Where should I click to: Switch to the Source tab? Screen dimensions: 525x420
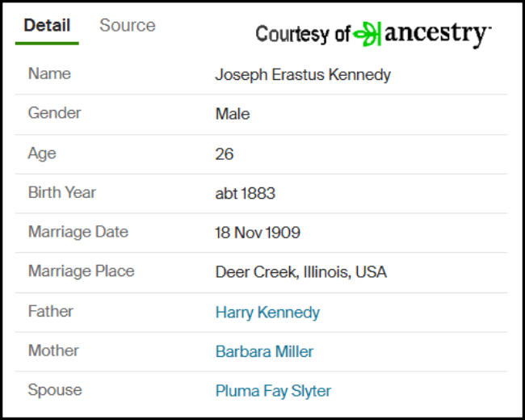128,25
